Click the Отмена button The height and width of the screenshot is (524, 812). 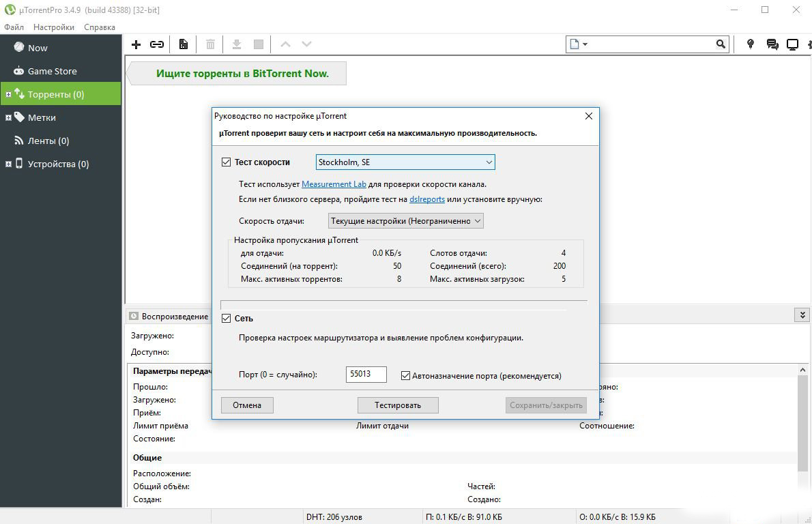pyautogui.click(x=247, y=405)
